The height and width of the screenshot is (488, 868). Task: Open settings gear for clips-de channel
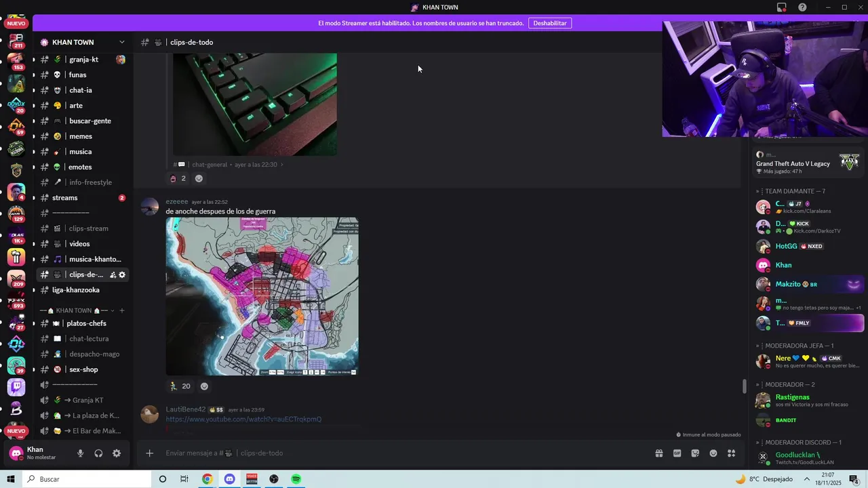[122, 275]
